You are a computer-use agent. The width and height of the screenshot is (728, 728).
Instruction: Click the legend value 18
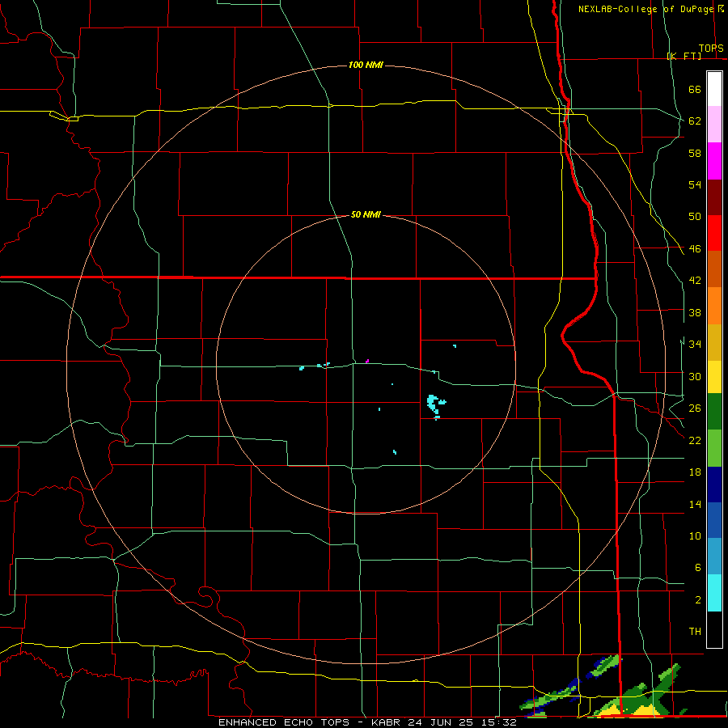(x=695, y=472)
